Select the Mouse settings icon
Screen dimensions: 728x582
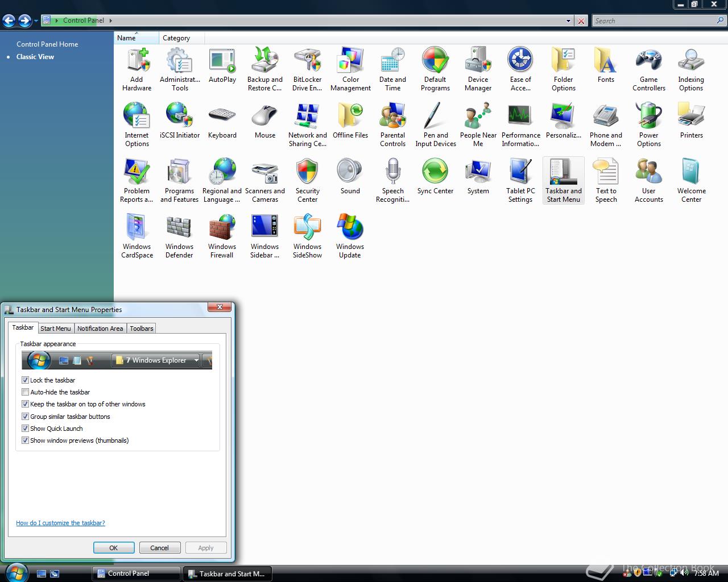265,122
